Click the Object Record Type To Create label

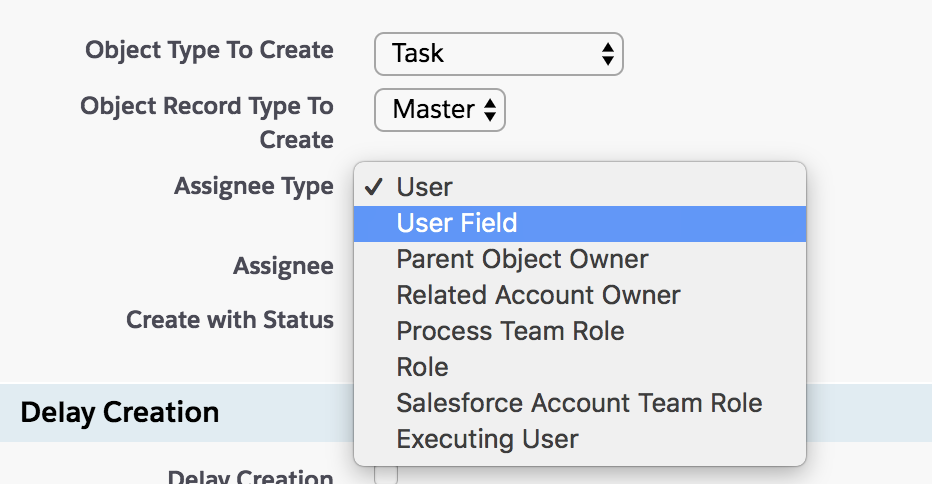207,122
